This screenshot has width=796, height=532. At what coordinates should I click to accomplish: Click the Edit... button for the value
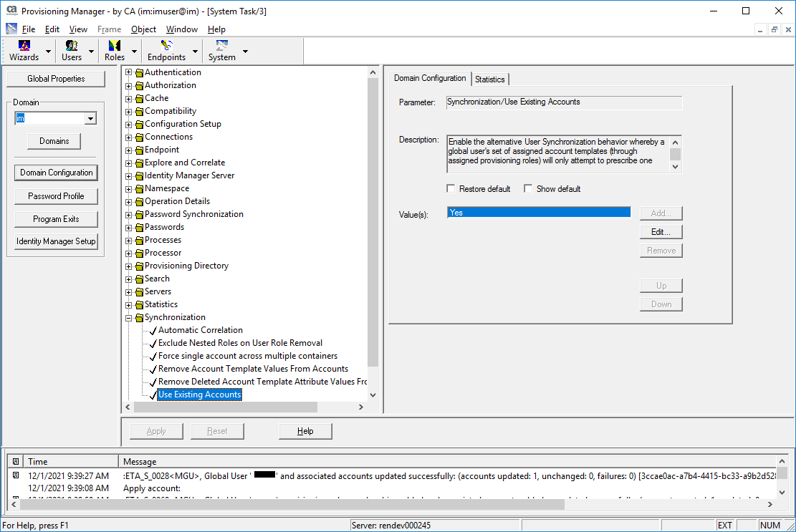tap(661, 232)
